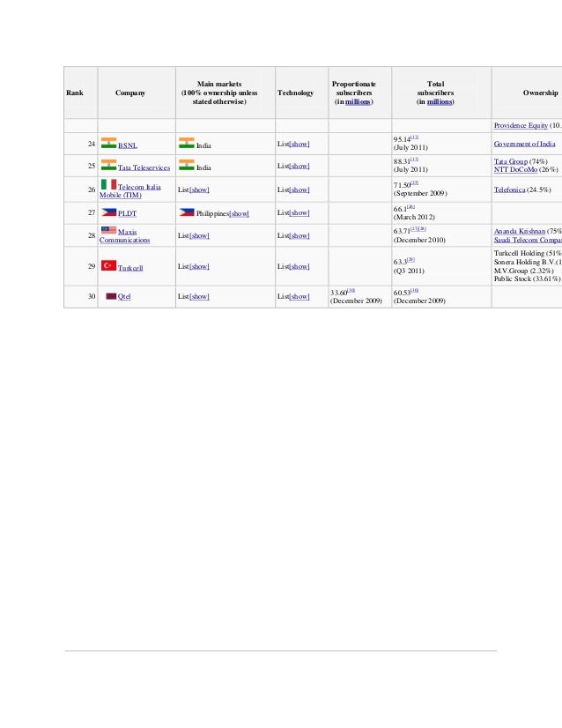Screen dimensions: 562x728
Task: Open the Telefonica ownership link
Action: pyautogui.click(x=509, y=189)
